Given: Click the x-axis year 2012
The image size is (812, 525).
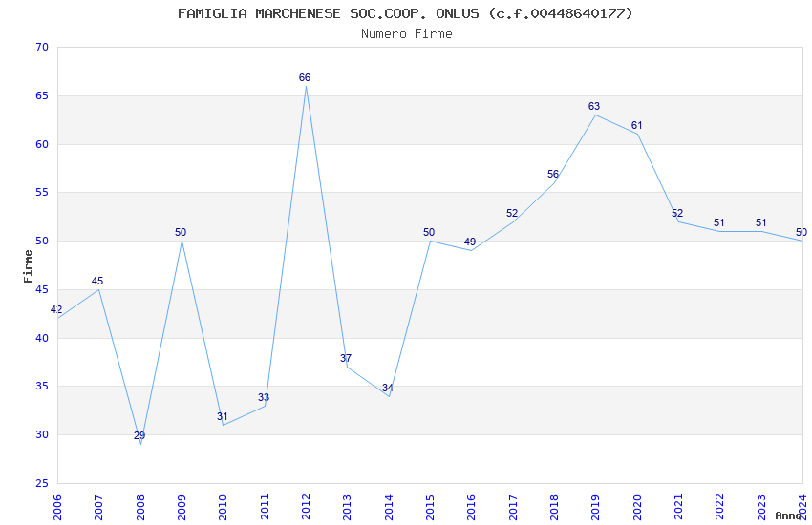Looking at the screenshot, I should point(306,508).
